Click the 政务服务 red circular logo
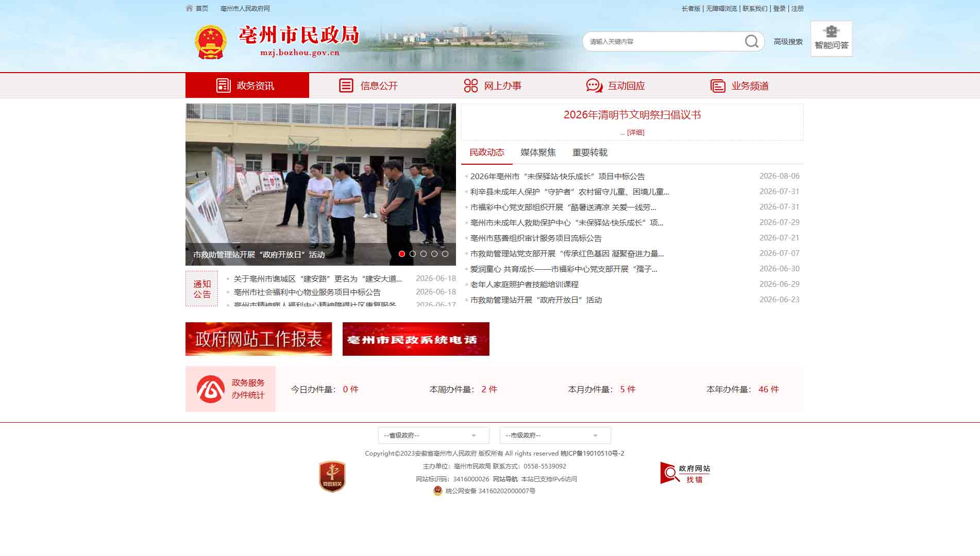980x556 pixels. pos(211,389)
